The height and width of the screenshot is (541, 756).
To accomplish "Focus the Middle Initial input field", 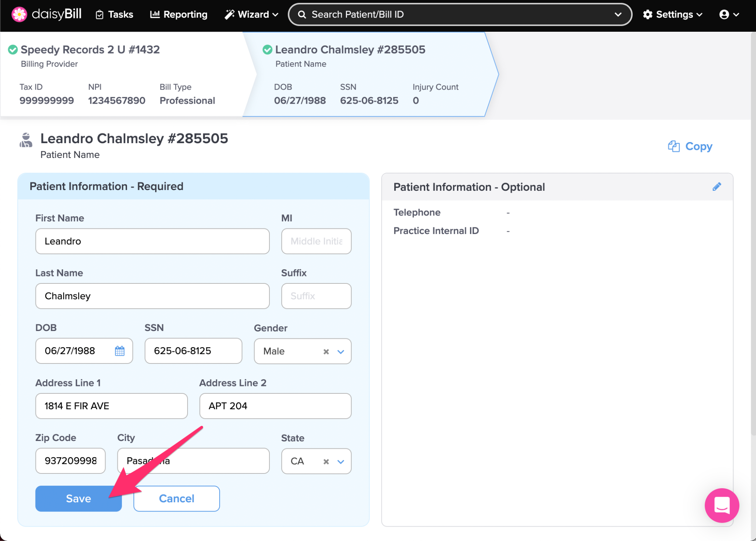I will (x=316, y=241).
